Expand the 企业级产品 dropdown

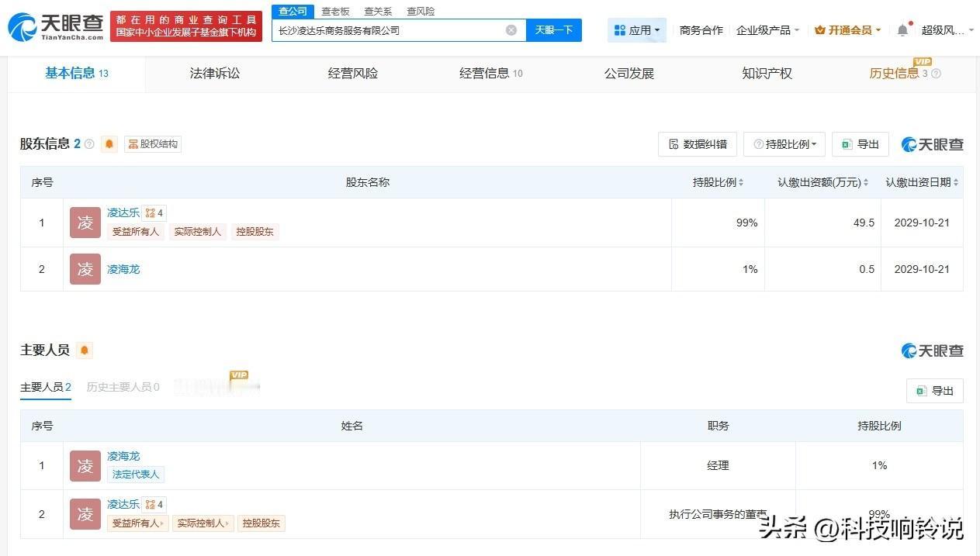point(768,30)
